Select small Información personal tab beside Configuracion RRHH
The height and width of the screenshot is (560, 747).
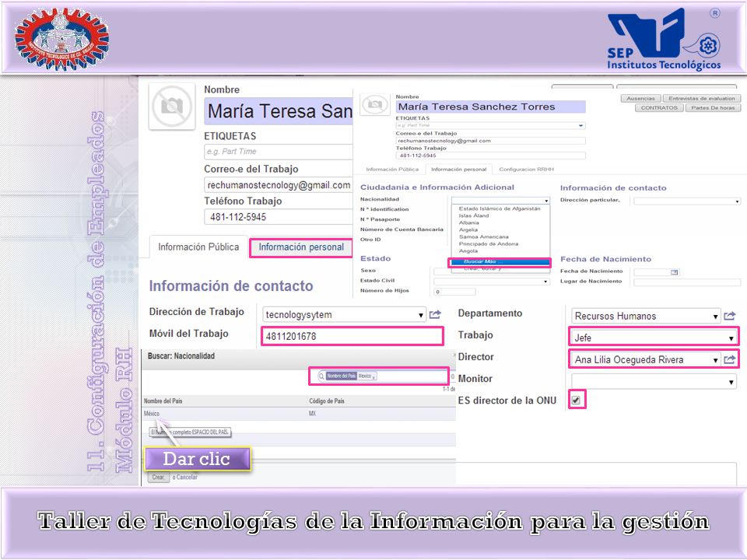459,169
